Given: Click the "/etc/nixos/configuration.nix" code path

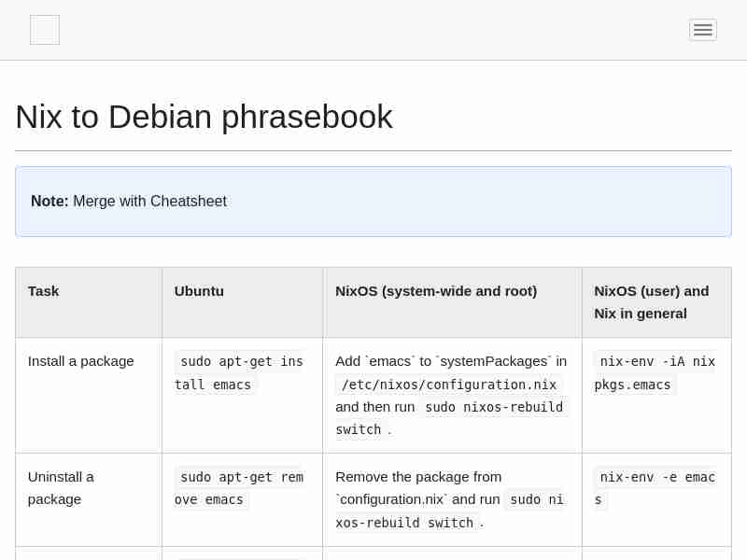Looking at the screenshot, I should coord(448,385).
